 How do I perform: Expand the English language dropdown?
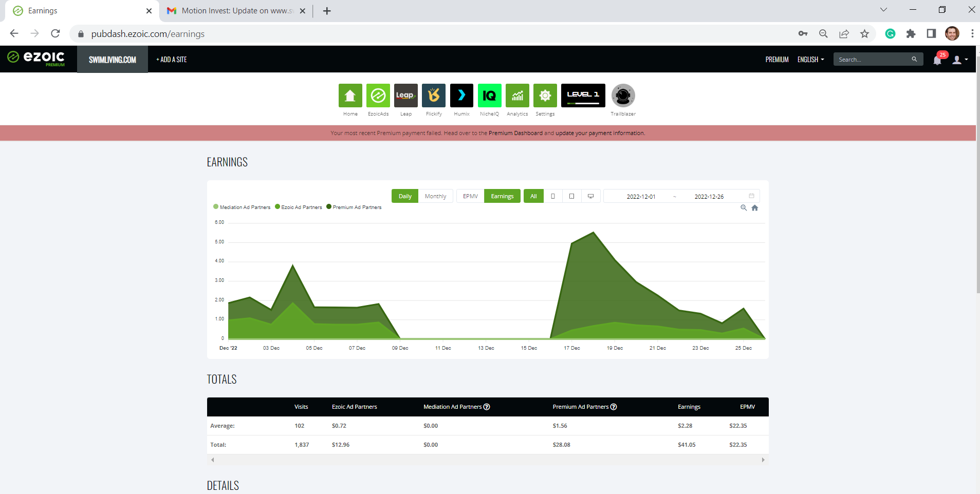pos(810,60)
